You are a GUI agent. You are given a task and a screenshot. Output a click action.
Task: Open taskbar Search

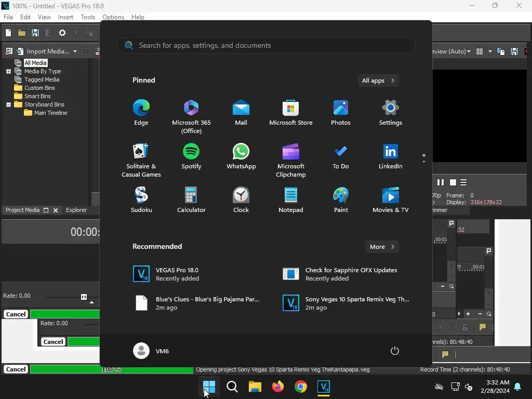click(232, 387)
